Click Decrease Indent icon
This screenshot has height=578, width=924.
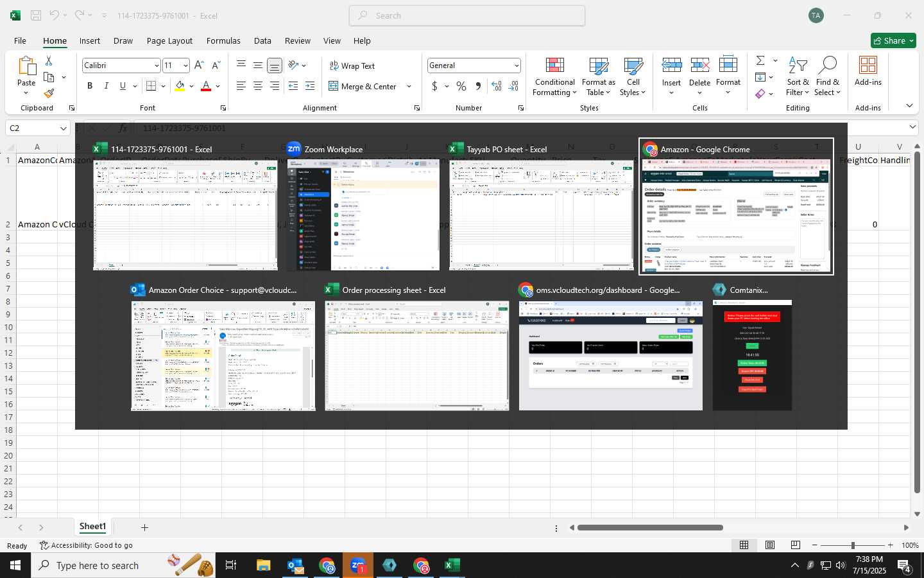(293, 86)
